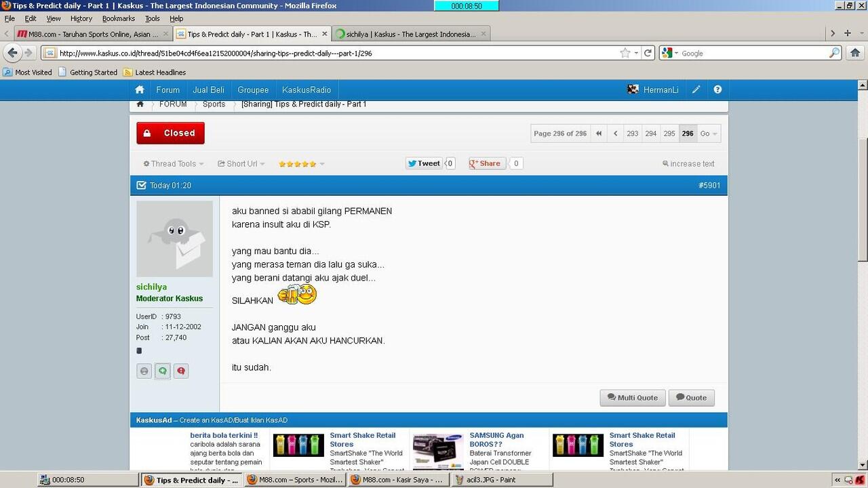The width and height of the screenshot is (868, 488).
Task: Click the pencil compose icon in navbar
Action: [x=696, y=89]
